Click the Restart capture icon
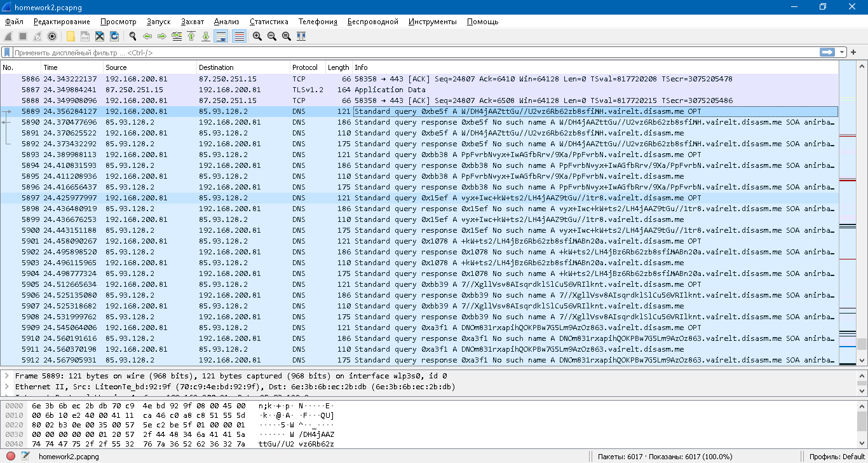Viewport: 868px width, 463px height. (37, 36)
